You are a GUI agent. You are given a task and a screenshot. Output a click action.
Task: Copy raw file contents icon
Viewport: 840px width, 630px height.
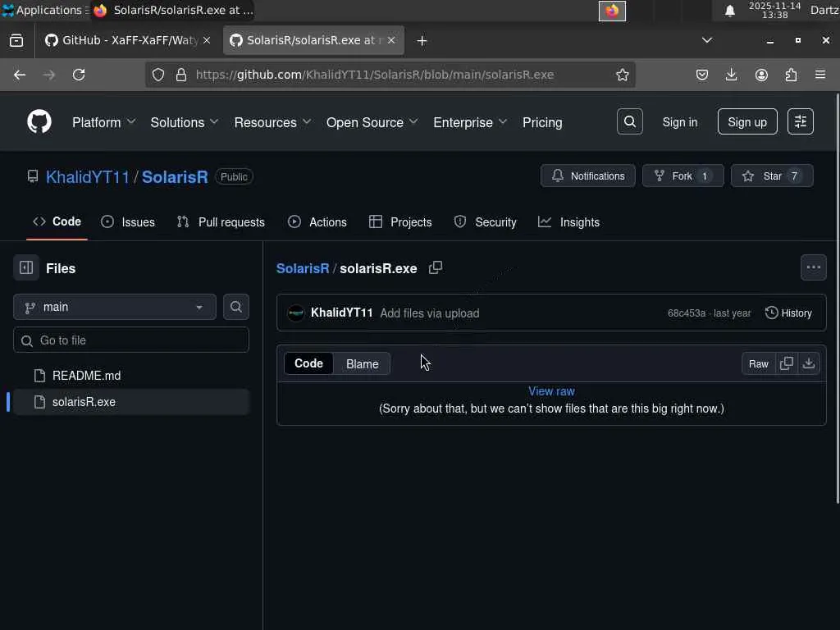tap(787, 363)
